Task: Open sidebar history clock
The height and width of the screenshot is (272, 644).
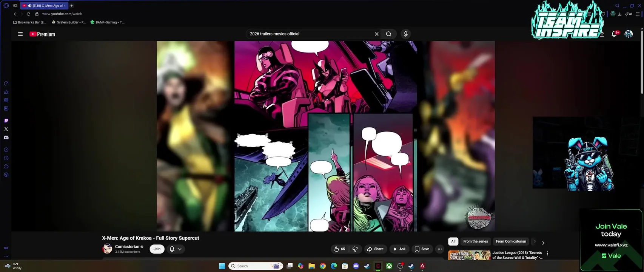Action: pyautogui.click(x=6, y=158)
